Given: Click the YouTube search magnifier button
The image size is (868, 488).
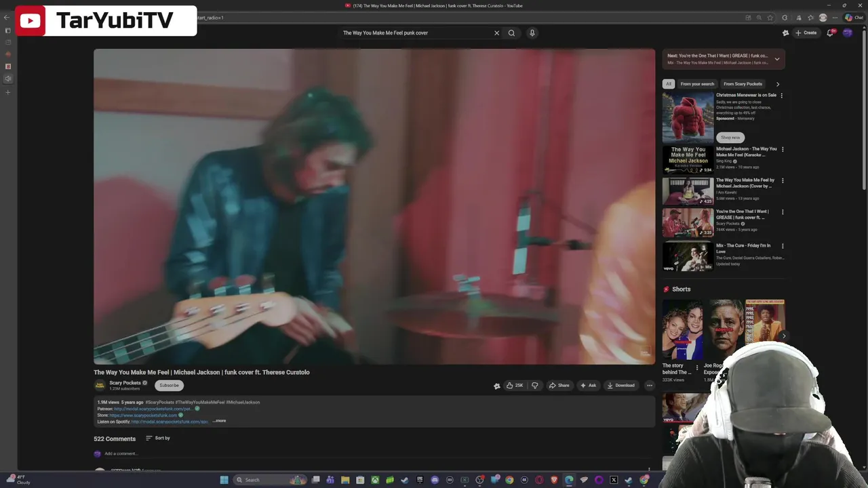Looking at the screenshot, I should 511,33.
